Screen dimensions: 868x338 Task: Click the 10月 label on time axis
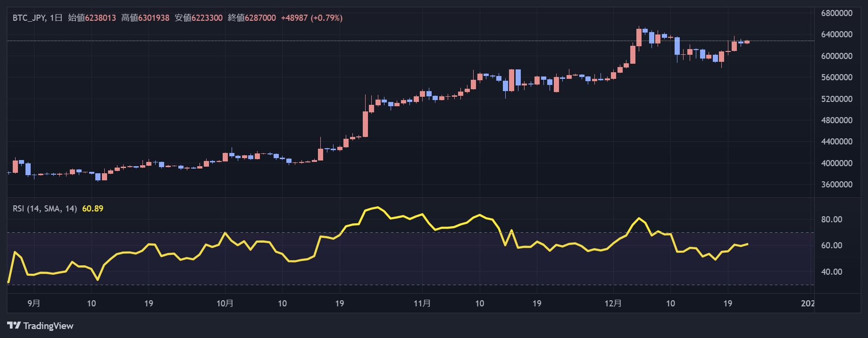[225, 303]
